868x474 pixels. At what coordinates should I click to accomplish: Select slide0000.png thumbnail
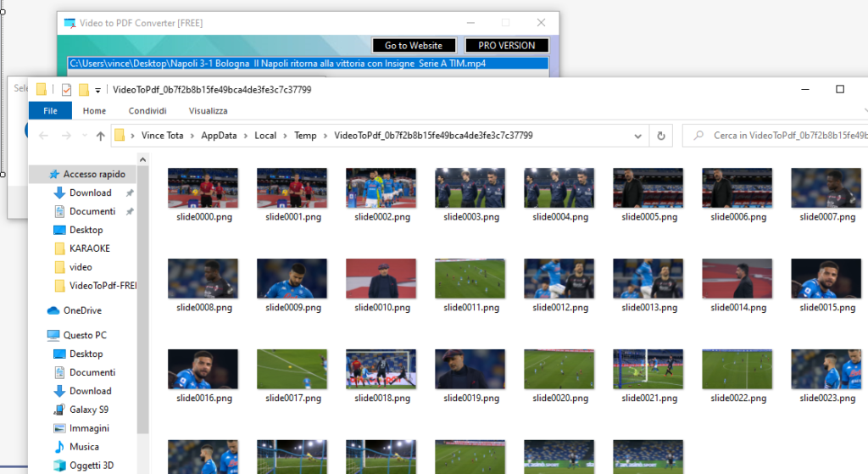coord(203,188)
